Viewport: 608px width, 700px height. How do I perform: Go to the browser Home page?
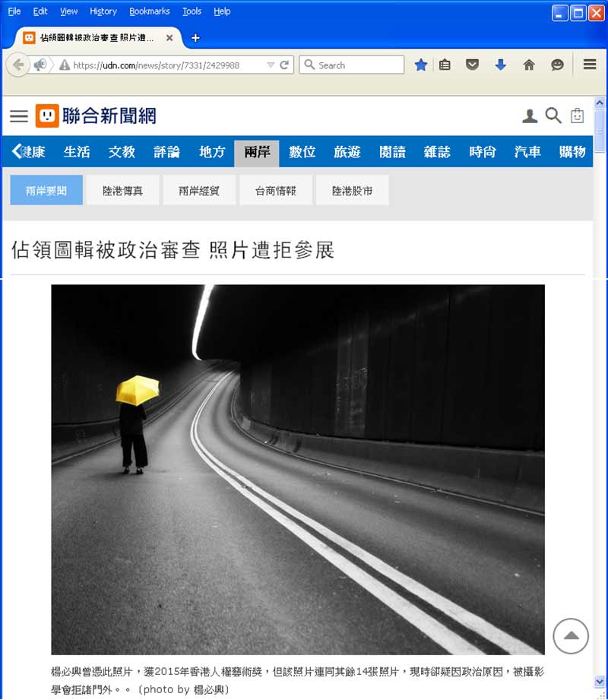529,65
